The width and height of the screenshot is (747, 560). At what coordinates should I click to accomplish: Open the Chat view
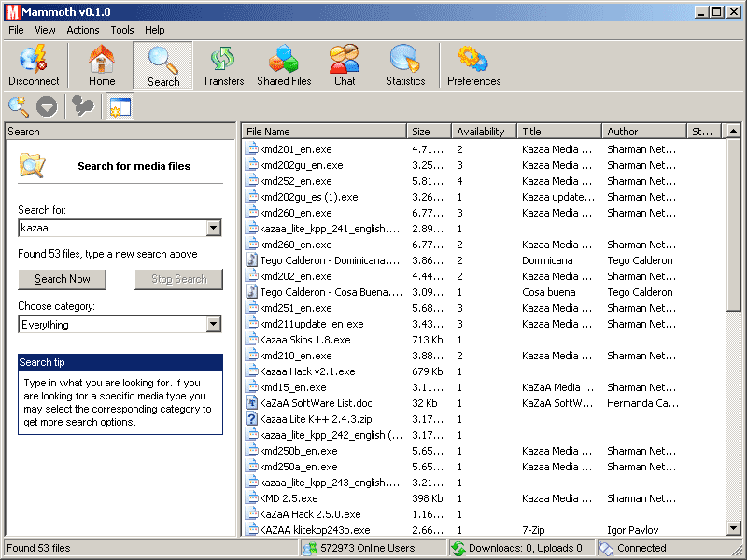tap(345, 64)
